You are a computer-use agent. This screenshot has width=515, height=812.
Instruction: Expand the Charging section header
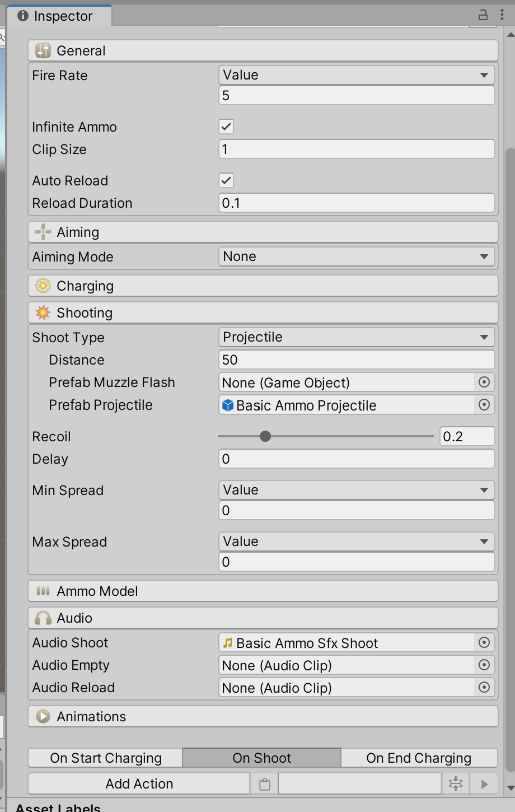pyautogui.click(x=263, y=286)
